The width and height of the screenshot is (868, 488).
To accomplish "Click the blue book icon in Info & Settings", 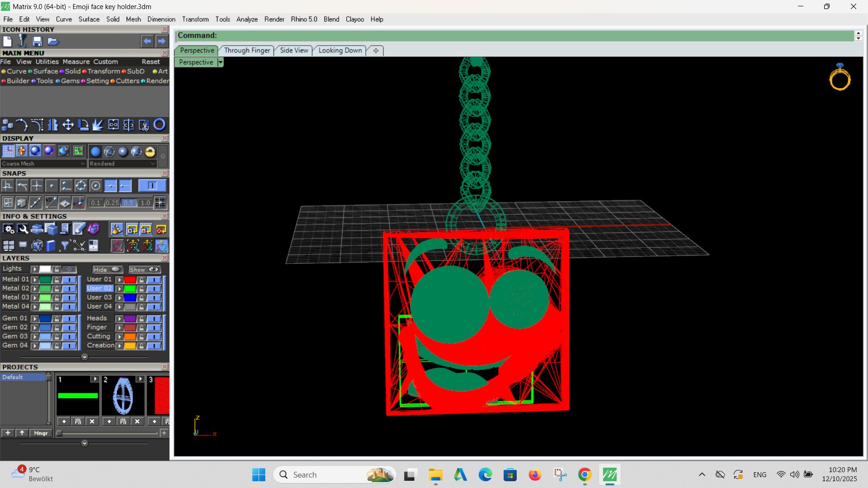I will pyautogui.click(x=51, y=246).
